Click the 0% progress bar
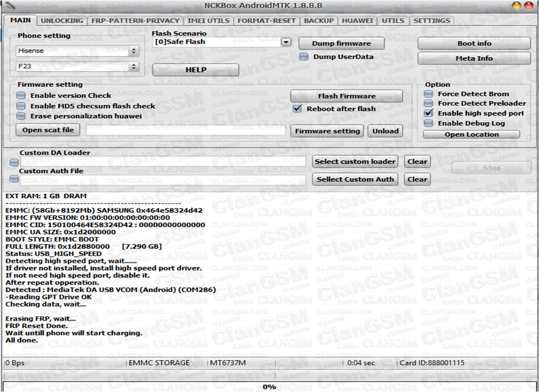 pos(269,386)
